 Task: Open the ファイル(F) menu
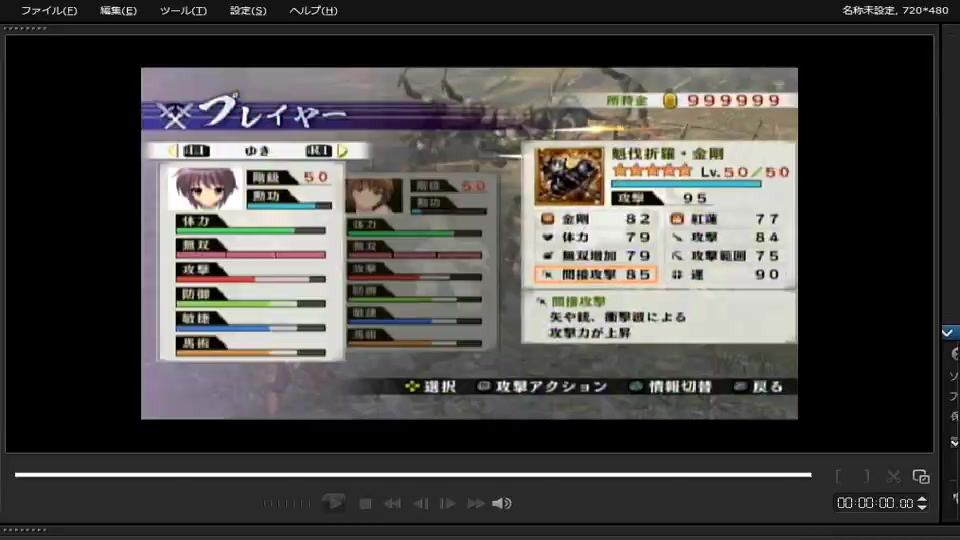point(49,10)
